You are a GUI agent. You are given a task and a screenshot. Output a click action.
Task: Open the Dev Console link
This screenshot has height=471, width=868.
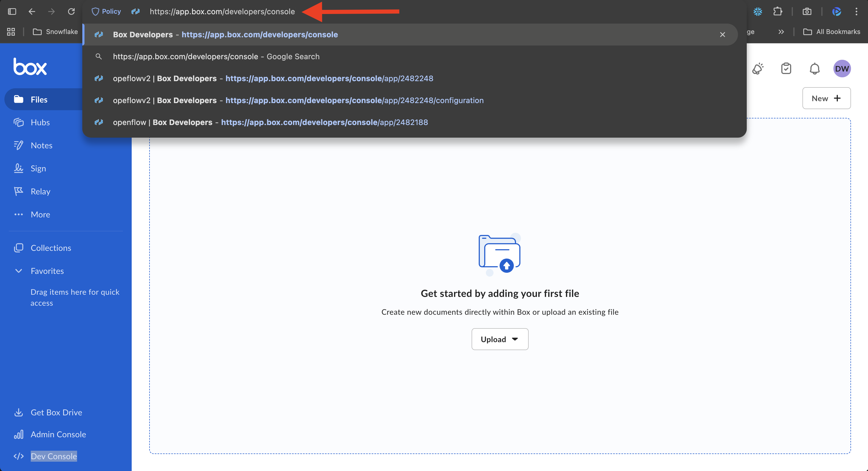point(53,456)
